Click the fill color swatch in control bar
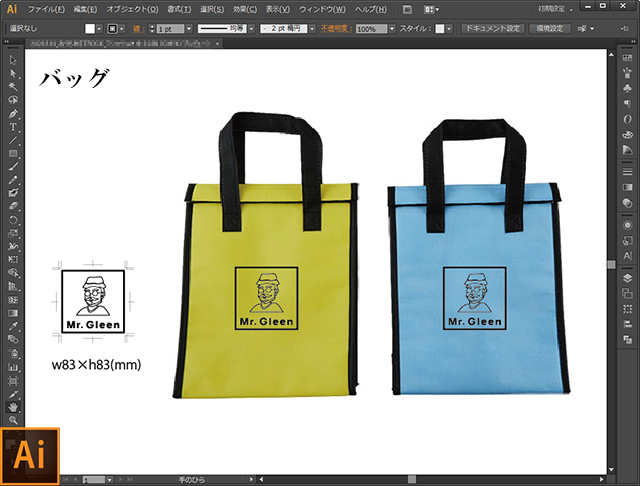The width and height of the screenshot is (640, 486). tap(89, 29)
